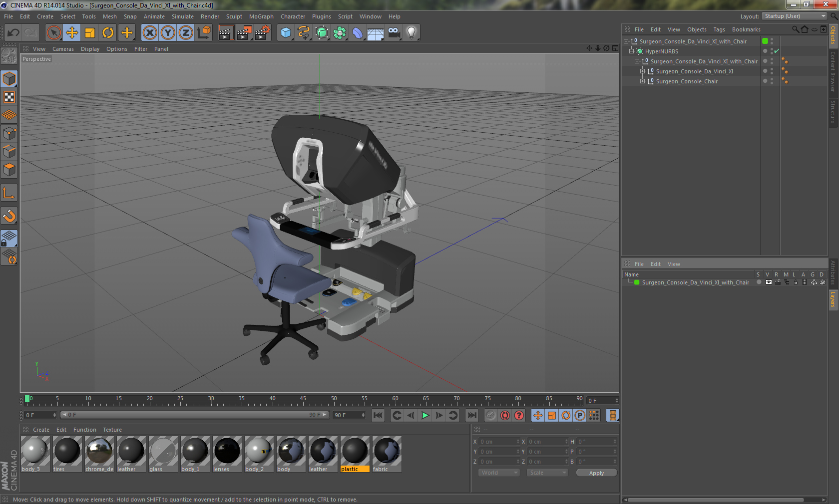The width and height of the screenshot is (839, 504).
Task: Click the X position input field
Action: (x=499, y=442)
